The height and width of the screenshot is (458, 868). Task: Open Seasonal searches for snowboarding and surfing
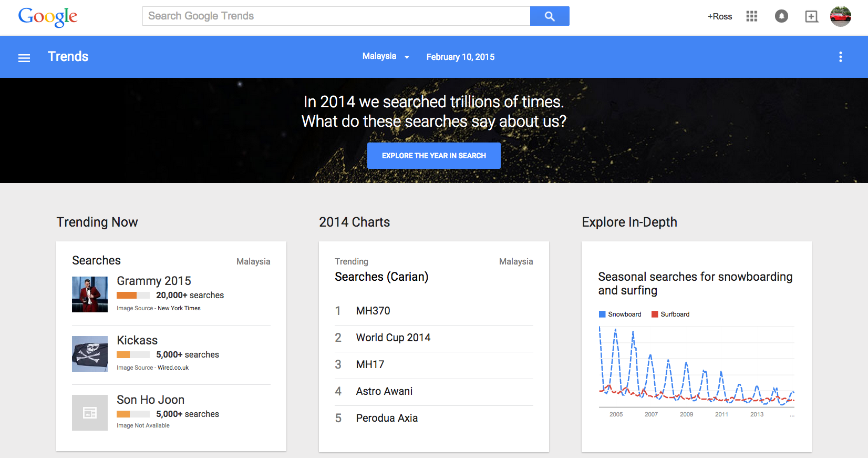[x=695, y=283]
